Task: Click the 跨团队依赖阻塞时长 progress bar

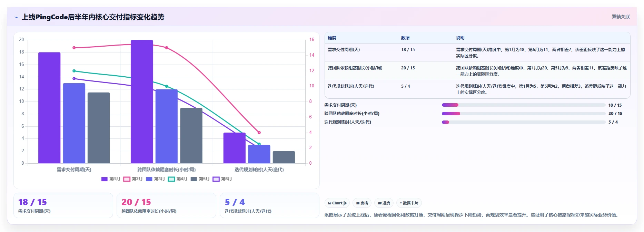Action: (x=524, y=113)
